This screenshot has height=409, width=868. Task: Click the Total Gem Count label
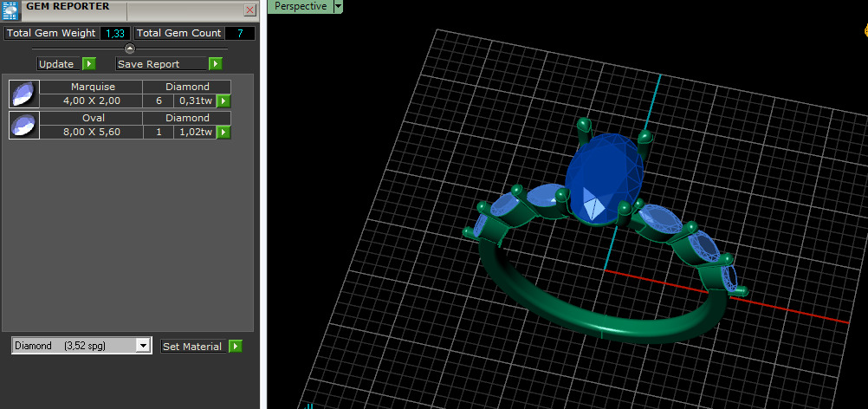(178, 33)
